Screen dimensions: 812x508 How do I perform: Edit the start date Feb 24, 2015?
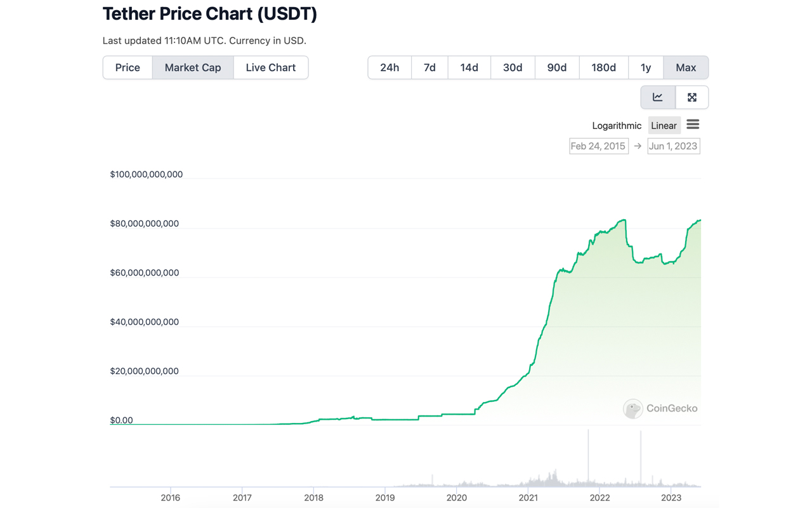pos(598,146)
